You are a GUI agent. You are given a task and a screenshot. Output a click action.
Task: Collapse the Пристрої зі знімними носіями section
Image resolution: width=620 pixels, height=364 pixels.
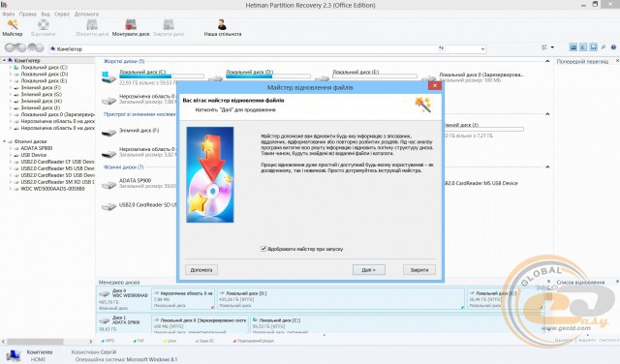pos(547,114)
